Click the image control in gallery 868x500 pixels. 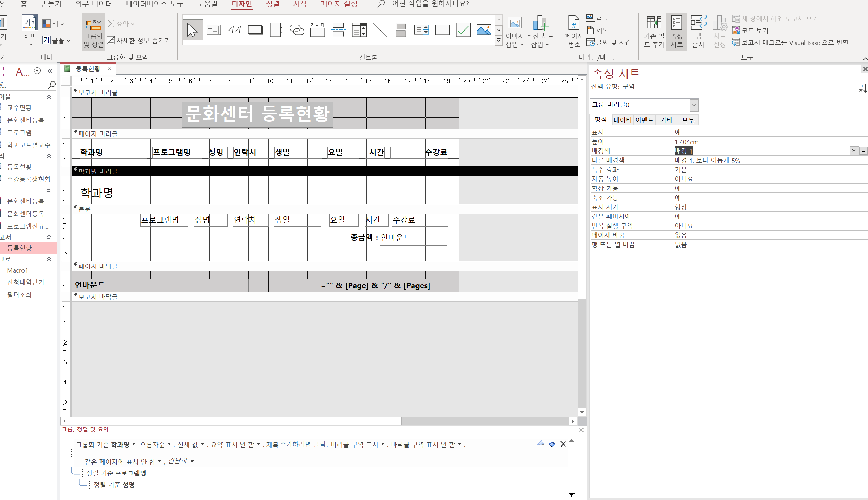(x=484, y=30)
